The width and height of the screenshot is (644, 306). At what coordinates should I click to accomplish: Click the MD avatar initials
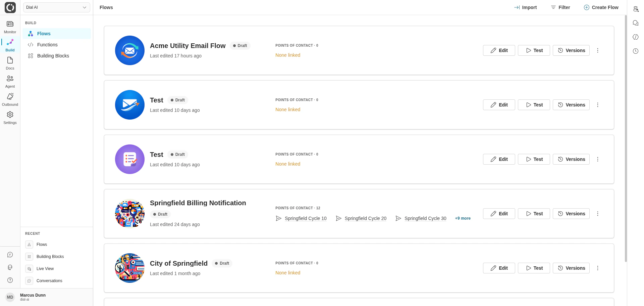(10, 297)
